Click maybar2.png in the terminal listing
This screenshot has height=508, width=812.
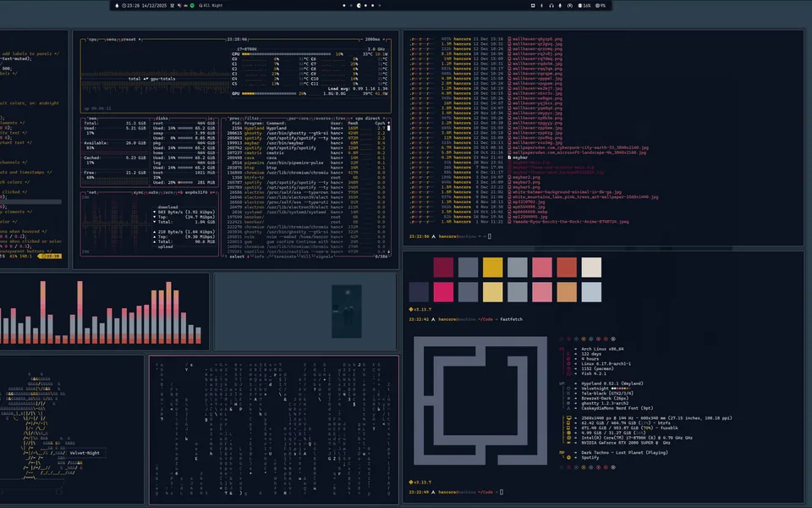[526, 177]
